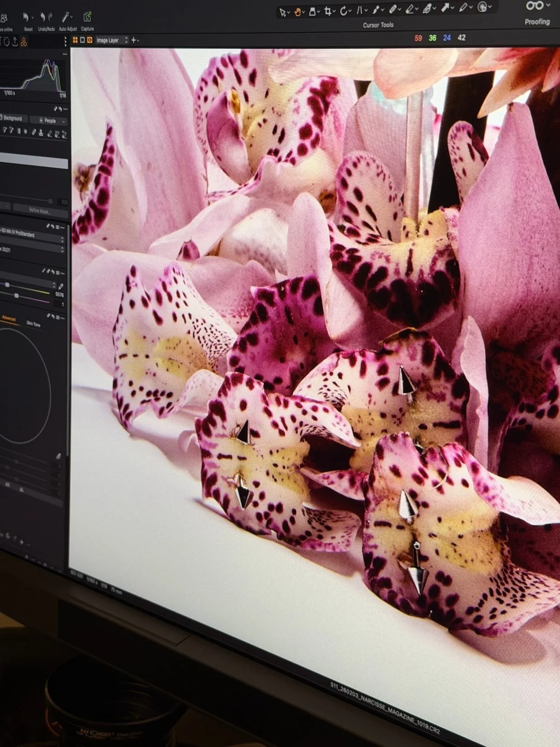
Task: Click the NARCISSE_MAGAZINE file name label
Action: click(385, 708)
